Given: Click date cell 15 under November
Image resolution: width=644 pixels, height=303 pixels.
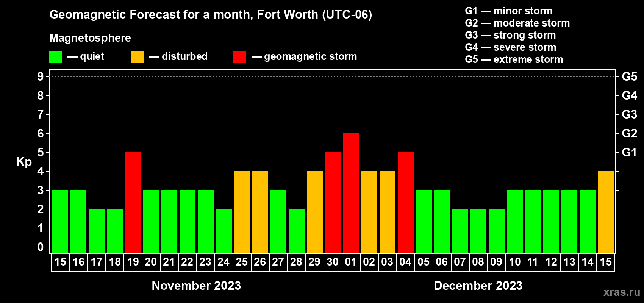Looking at the screenshot, I should tap(60, 262).
